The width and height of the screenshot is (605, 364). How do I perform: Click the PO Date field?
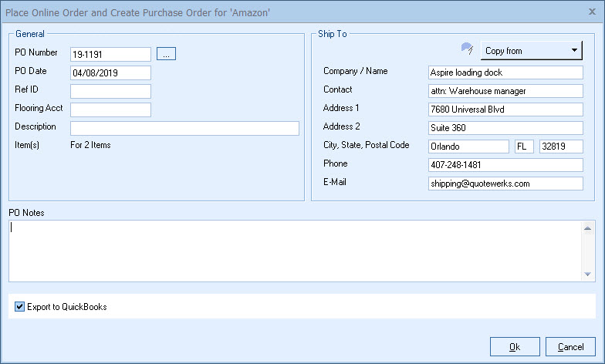(110, 72)
